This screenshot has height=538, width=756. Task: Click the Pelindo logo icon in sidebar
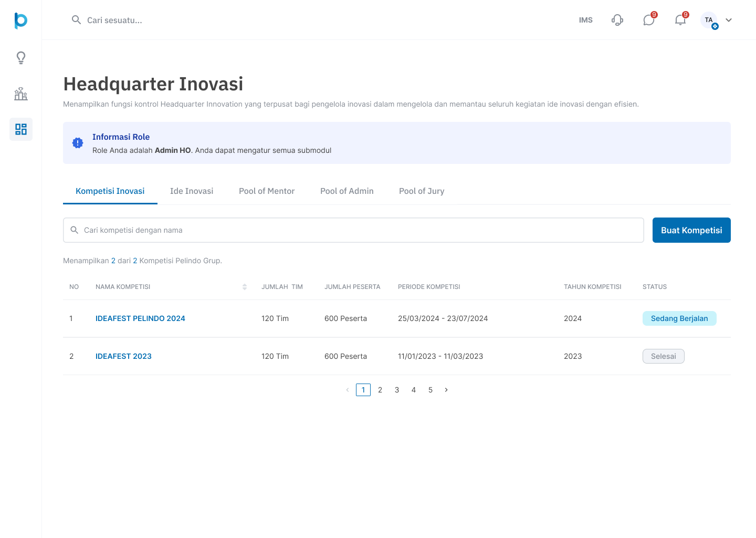20,20
